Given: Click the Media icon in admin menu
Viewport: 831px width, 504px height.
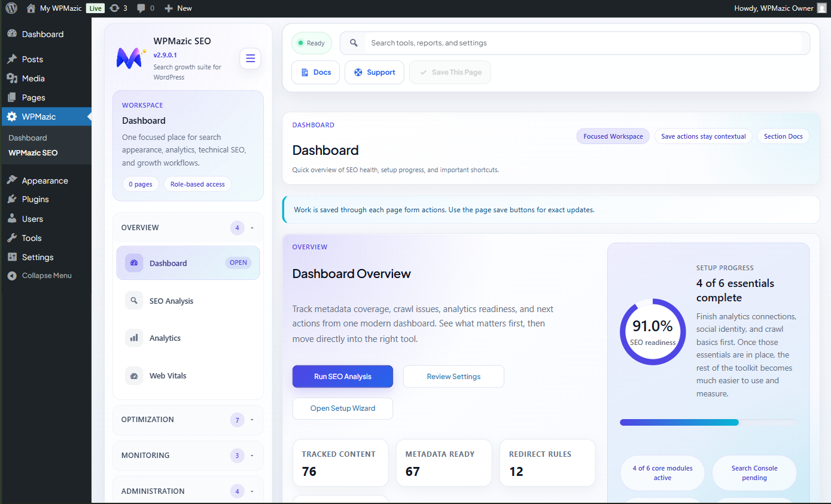Looking at the screenshot, I should click(x=12, y=78).
